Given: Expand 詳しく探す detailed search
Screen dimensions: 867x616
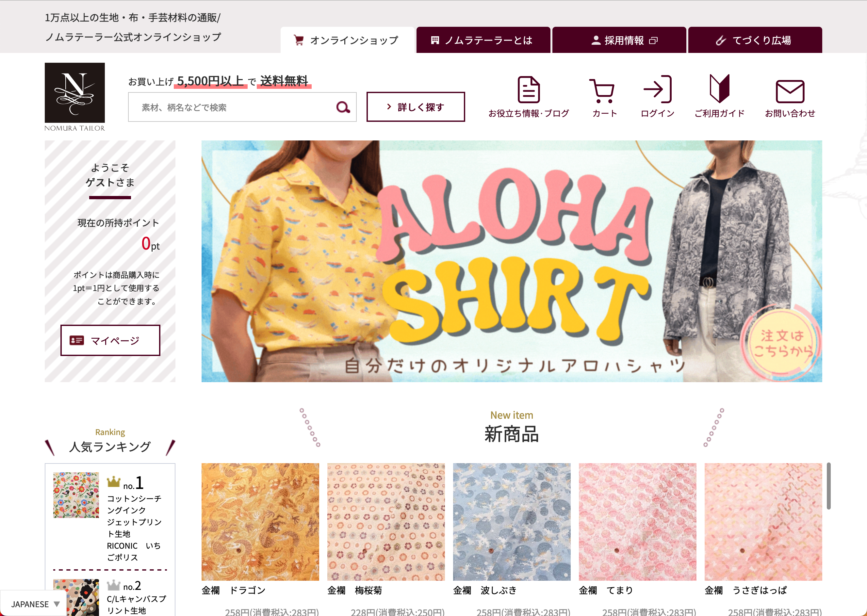Looking at the screenshot, I should click(416, 107).
